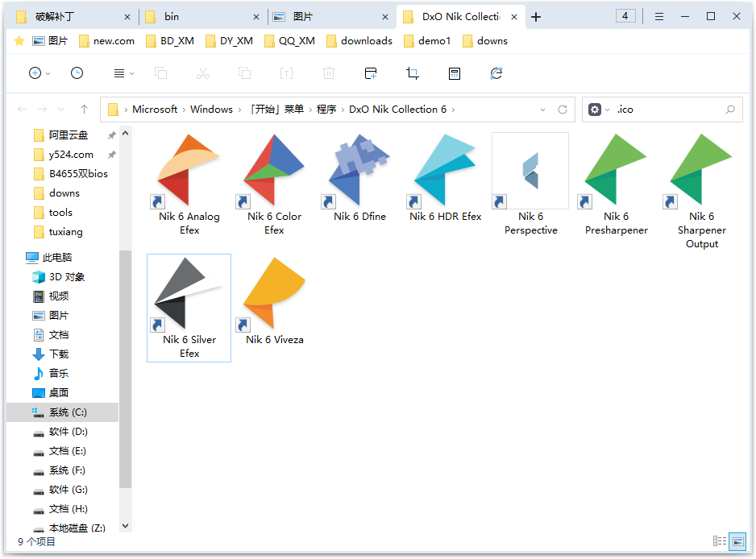Screen dimensions: 756x559
Task: Switch to the 图片 tab
Action: click(330, 17)
